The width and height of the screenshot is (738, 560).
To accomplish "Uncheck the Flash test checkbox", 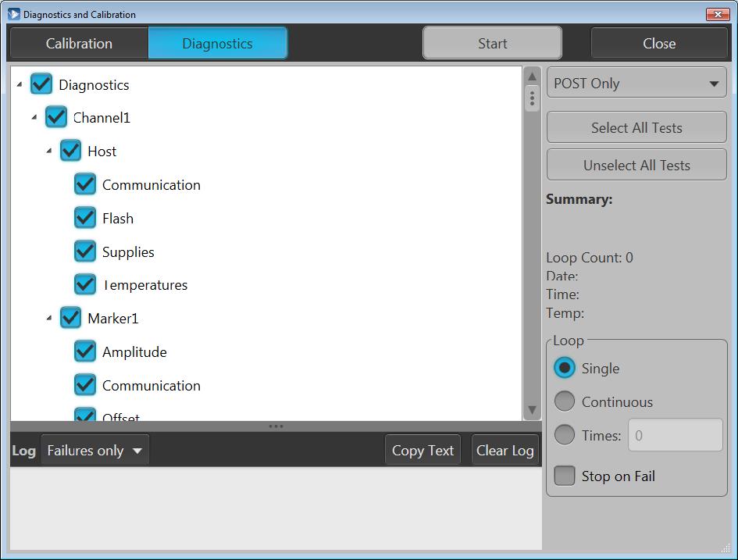I will tap(85, 218).
